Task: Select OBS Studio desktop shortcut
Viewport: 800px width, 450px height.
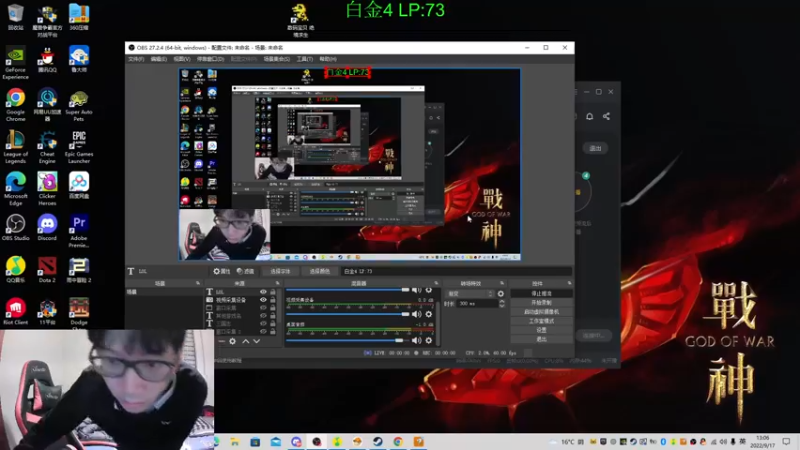Action: (15, 228)
